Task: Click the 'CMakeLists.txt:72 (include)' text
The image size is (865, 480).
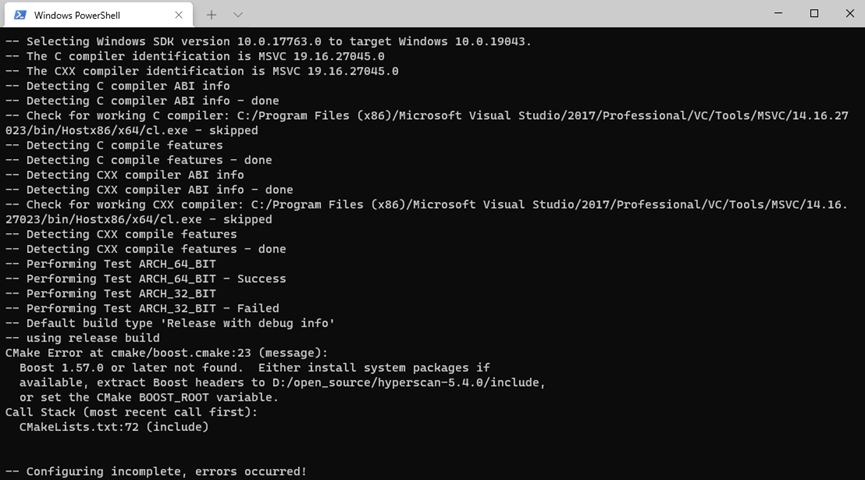Action: (114, 427)
